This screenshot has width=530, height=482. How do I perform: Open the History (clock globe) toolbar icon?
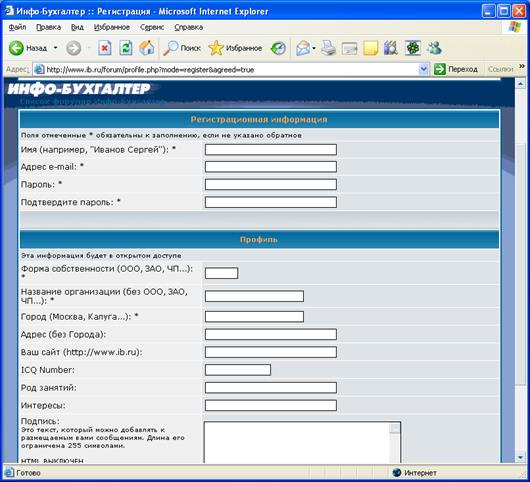tap(279, 48)
